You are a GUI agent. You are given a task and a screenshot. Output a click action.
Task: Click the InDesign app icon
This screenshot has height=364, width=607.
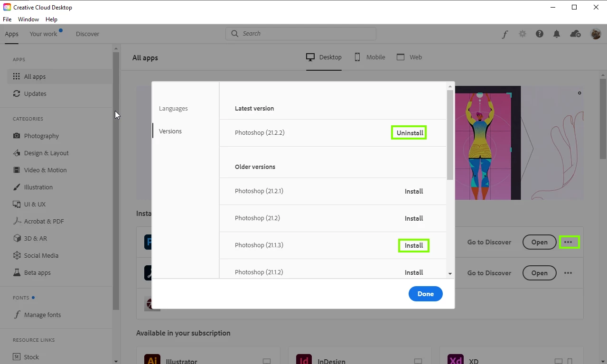(x=304, y=359)
